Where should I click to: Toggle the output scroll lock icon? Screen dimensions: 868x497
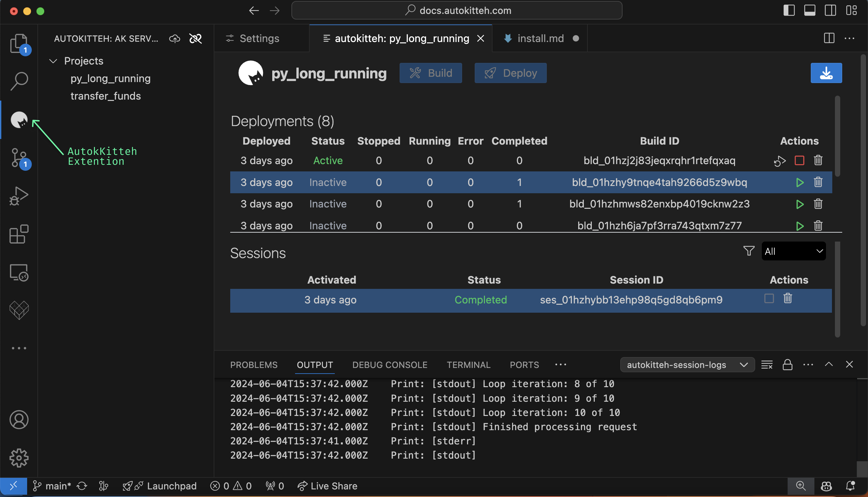pos(788,365)
